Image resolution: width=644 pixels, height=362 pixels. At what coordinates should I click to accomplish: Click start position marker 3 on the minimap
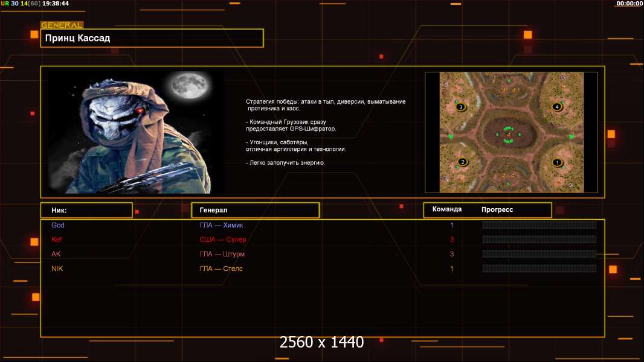(460, 107)
